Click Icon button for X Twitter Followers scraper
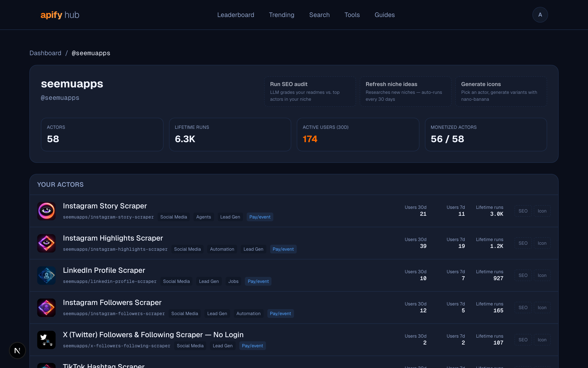 click(542, 340)
